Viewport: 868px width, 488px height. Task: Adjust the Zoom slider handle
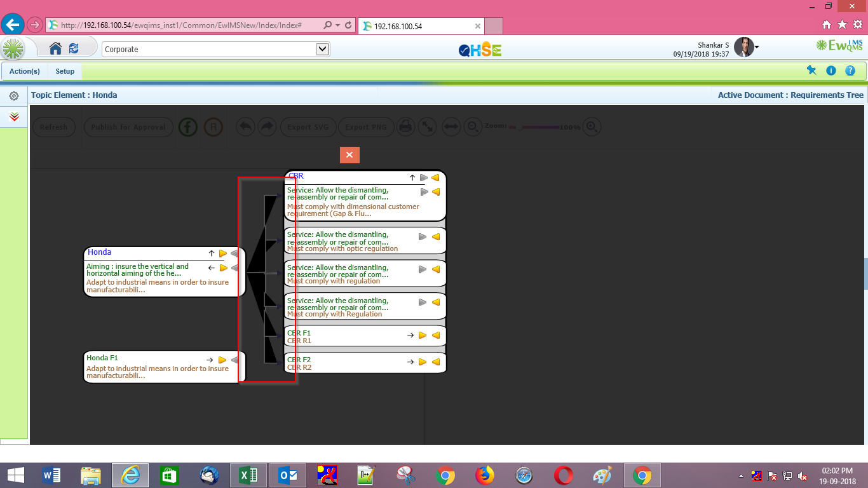[520, 127]
